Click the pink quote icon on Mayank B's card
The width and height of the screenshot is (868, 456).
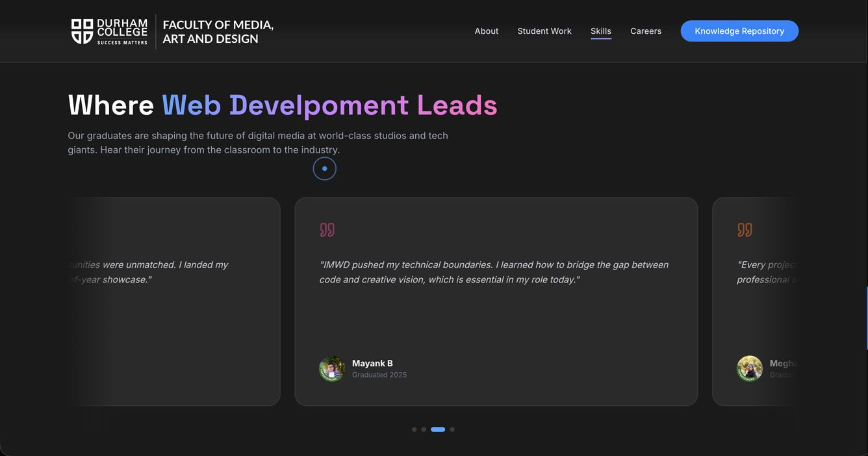327,229
